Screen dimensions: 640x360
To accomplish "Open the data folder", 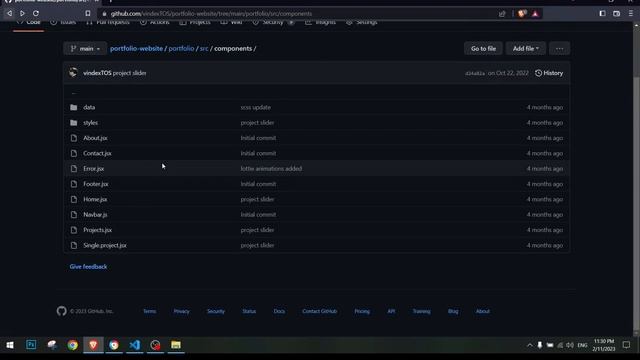I will coord(89,107).
